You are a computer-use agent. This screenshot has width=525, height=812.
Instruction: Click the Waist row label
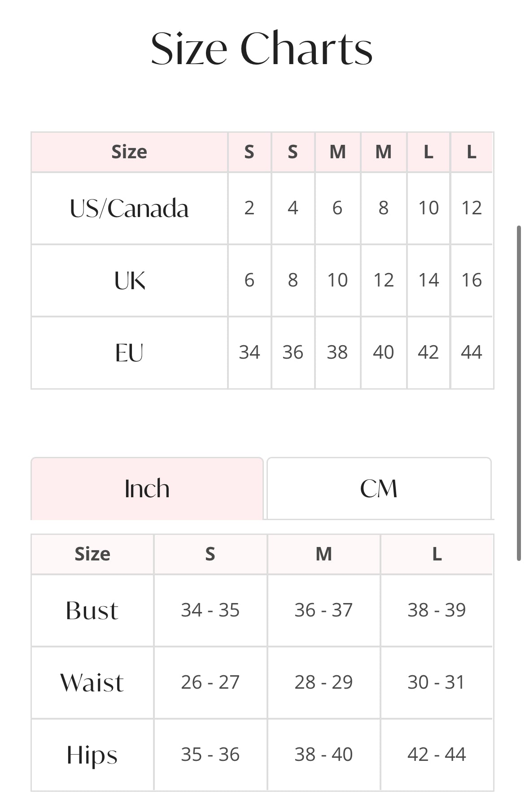[x=92, y=682]
